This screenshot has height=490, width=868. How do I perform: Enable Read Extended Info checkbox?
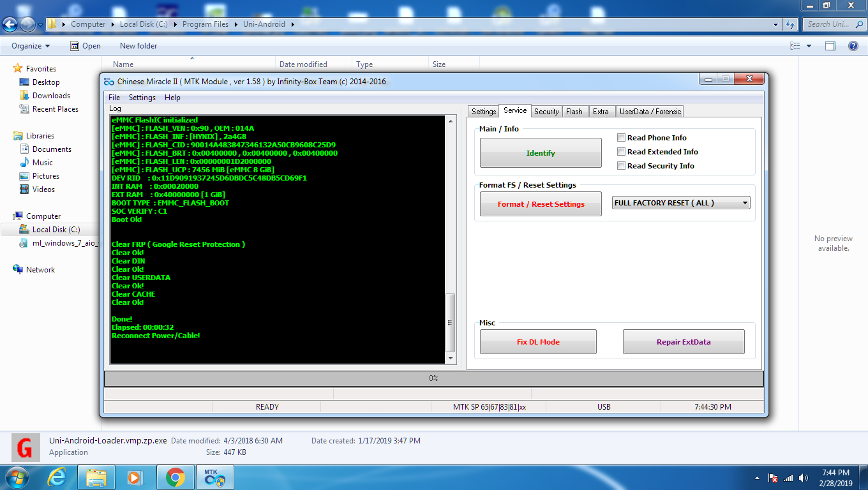click(621, 152)
